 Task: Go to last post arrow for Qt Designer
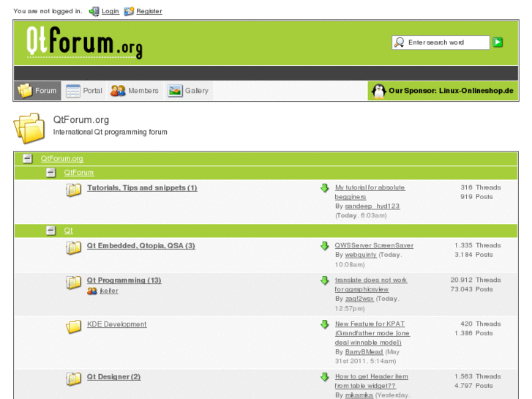[x=325, y=376]
